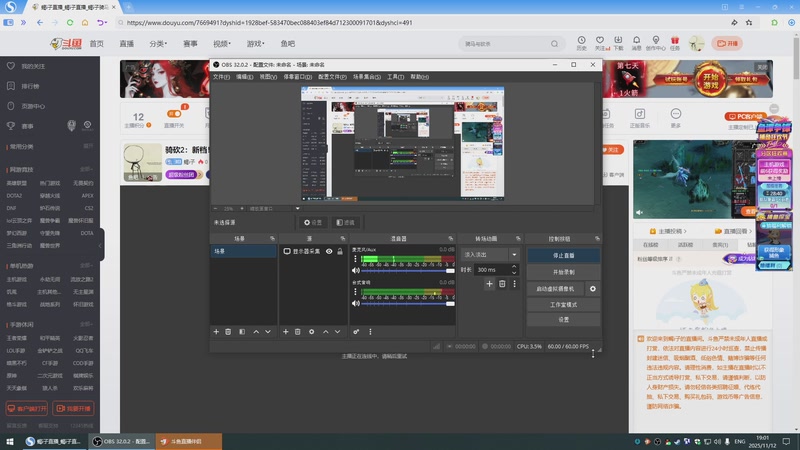Open source properties gear in Sources panel
The image size is (800, 450).
311,332
